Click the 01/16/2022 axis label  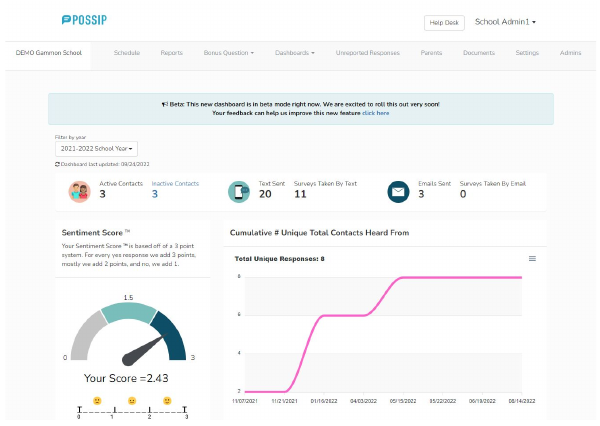pos(324,401)
